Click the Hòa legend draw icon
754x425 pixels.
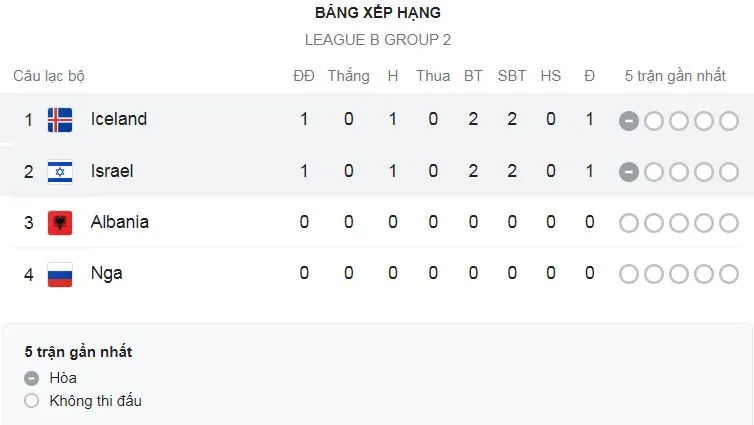32,378
